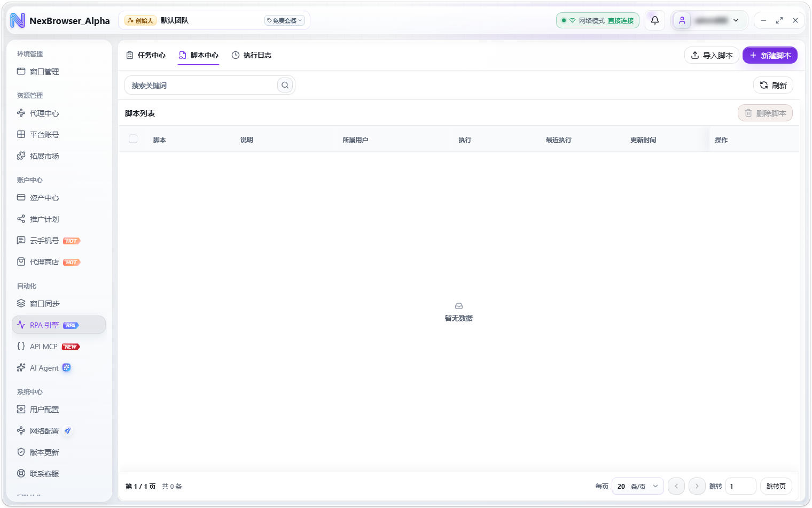The height and width of the screenshot is (508, 812).
Task: Open 窗口管理 in the sidebar
Action: click(x=59, y=72)
